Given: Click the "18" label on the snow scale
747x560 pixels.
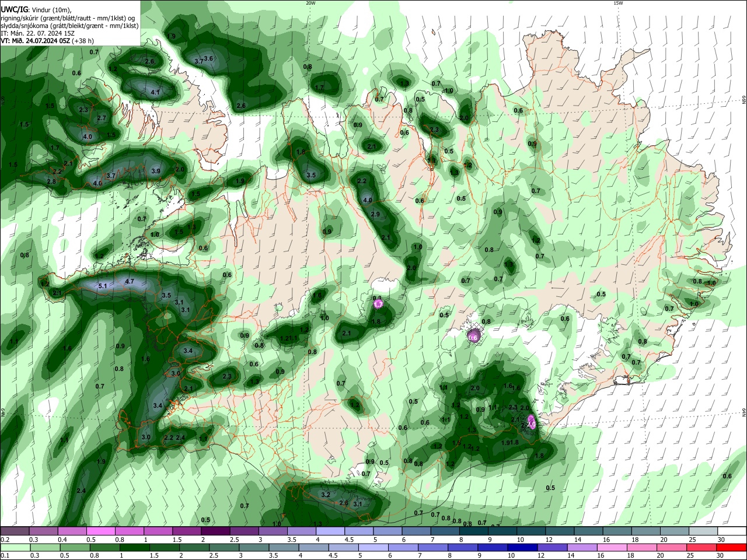Looking at the screenshot, I should pyautogui.click(x=635, y=540).
